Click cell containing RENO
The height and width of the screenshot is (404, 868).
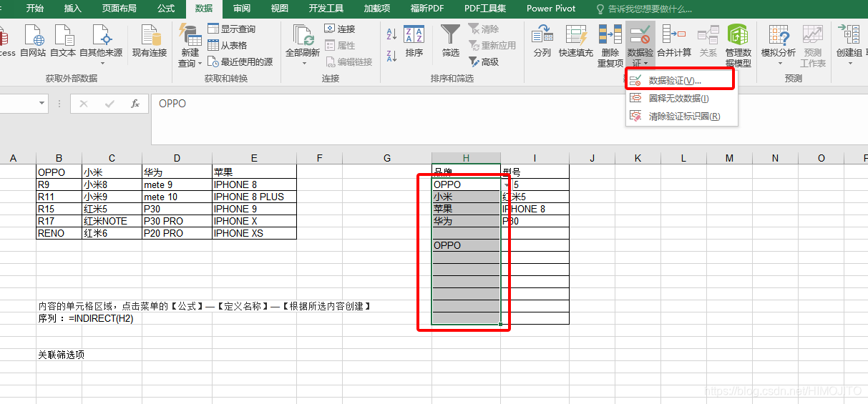(x=59, y=233)
